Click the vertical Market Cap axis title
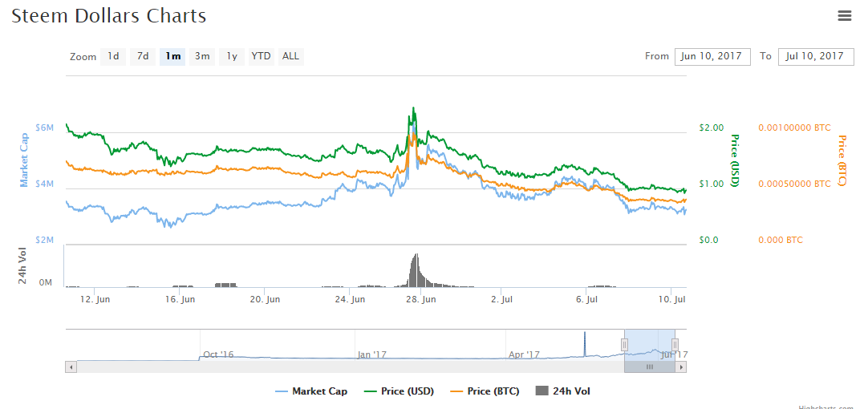The height and width of the screenshot is (409, 868). pyautogui.click(x=24, y=160)
